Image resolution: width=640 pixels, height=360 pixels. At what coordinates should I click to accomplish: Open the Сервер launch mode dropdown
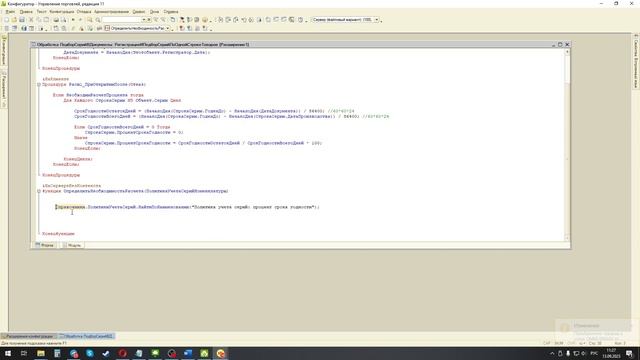tap(377, 20)
